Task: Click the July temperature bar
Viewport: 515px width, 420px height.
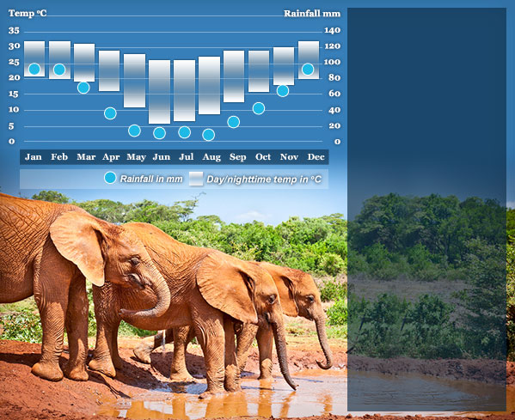Action: 184,90
